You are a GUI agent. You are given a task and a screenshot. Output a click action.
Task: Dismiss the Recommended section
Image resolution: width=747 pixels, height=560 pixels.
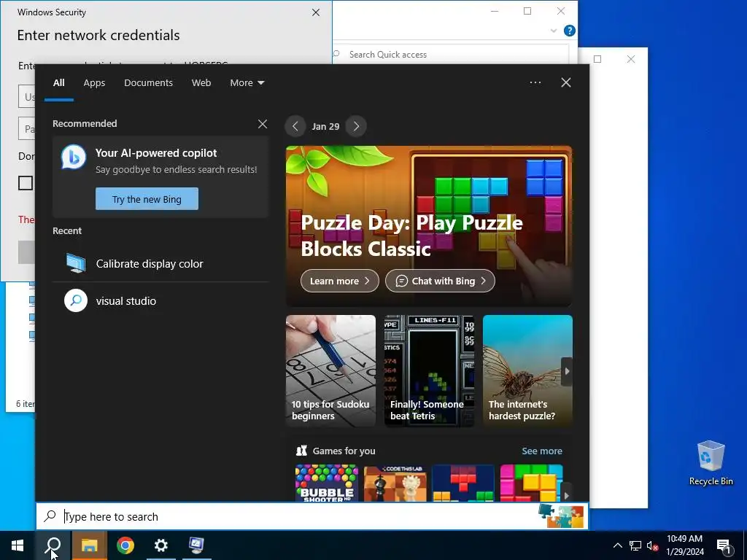263,124
